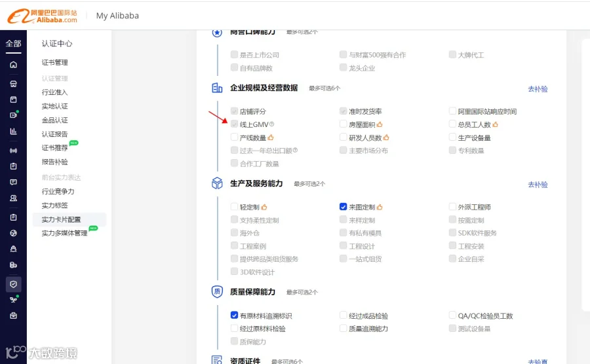Go to 行业竞争力 menu item
This screenshot has width=590, height=364.
pyautogui.click(x=58, y=191)
